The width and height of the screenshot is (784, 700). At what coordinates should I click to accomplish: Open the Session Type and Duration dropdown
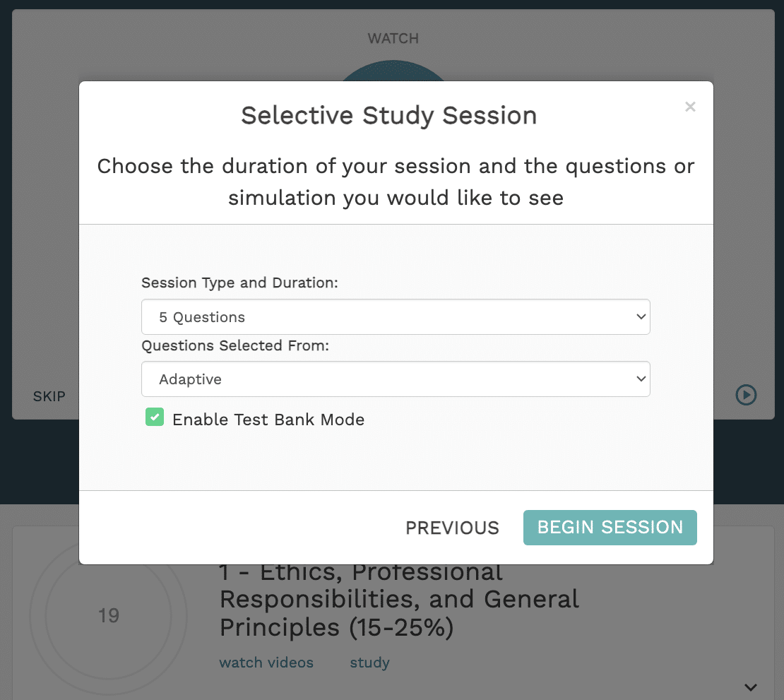pyautogui.click(x=396, y=317)
